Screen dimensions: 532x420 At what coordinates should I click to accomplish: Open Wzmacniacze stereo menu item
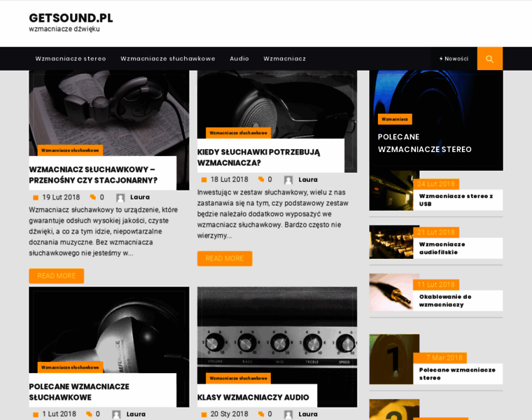[x=71, y=59]
